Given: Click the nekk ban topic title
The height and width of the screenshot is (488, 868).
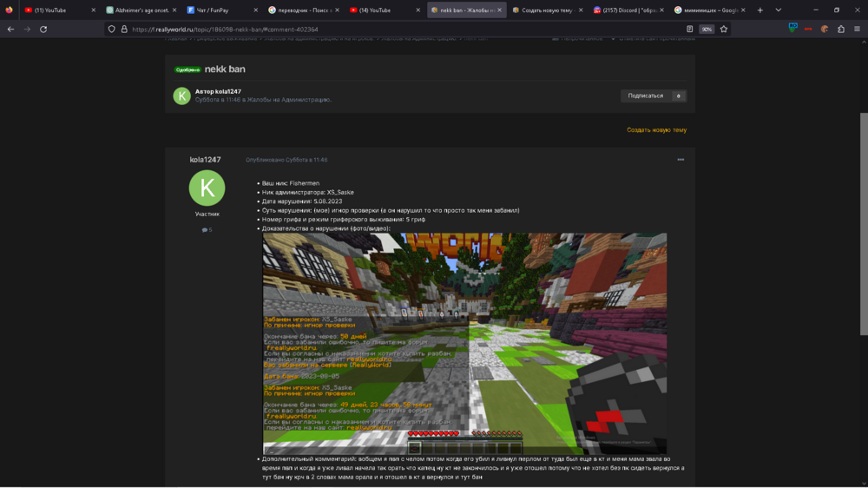Looking at the screenshot, I should coord(225,69).
